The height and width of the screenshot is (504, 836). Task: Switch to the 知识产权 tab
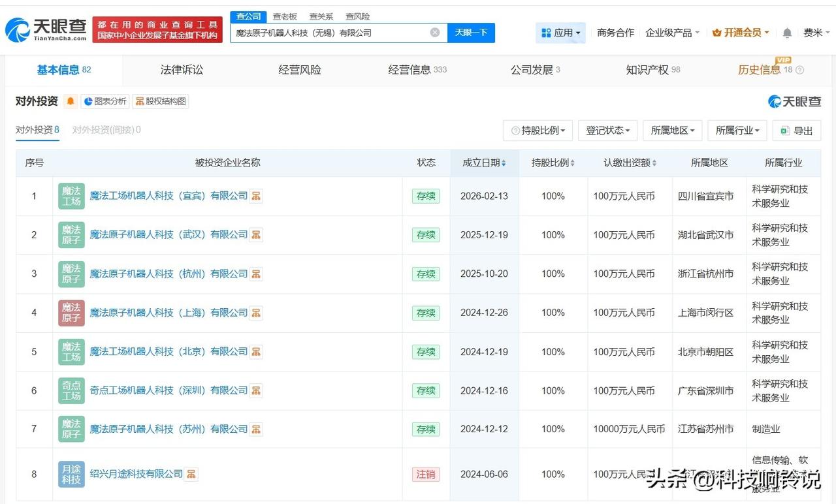653,70
